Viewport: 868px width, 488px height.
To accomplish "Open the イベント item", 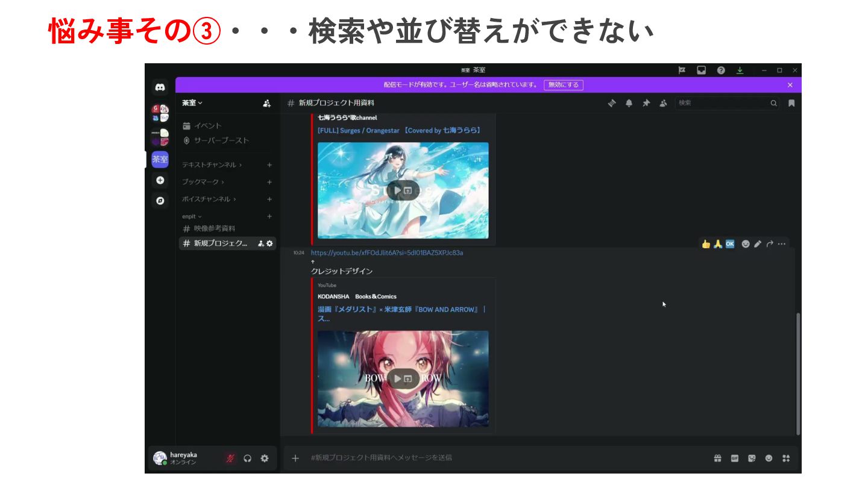I will point(227,126).
